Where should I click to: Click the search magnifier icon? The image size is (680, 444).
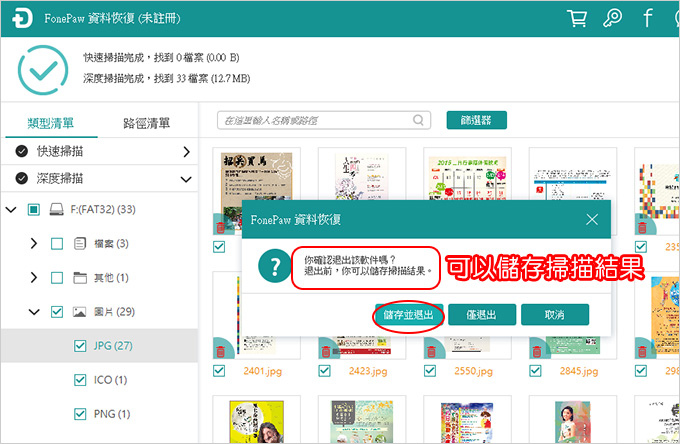[418, 120]
